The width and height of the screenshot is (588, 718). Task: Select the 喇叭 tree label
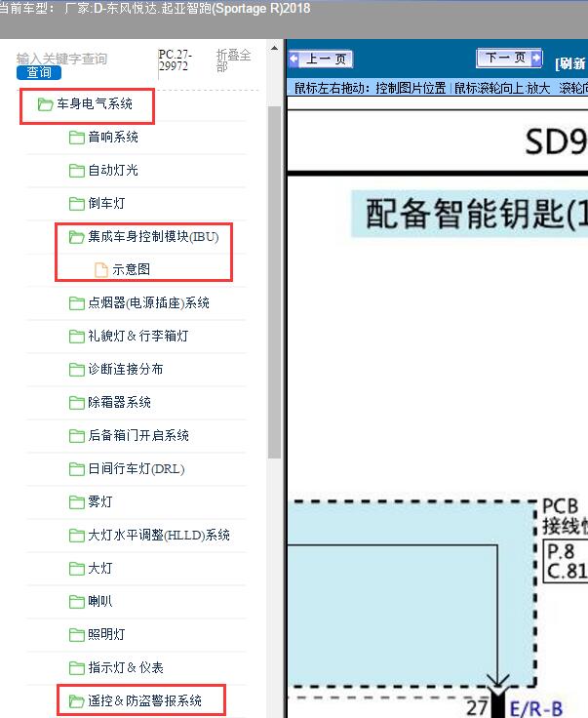pos(100,601)
